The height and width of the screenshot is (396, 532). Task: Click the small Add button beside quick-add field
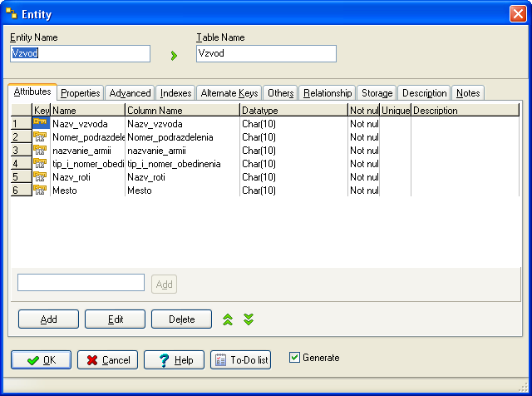pos(165,284)
